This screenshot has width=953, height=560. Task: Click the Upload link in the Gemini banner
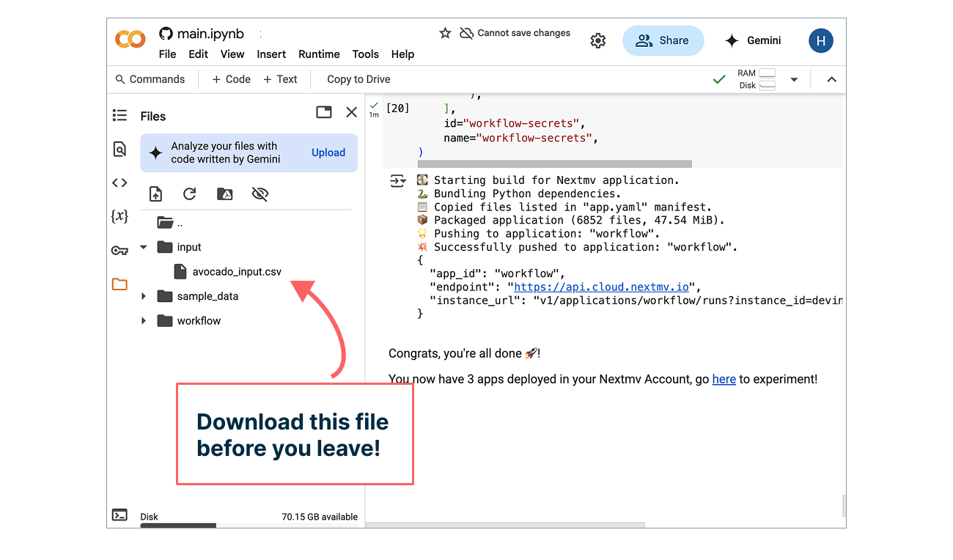pos(328,152)
